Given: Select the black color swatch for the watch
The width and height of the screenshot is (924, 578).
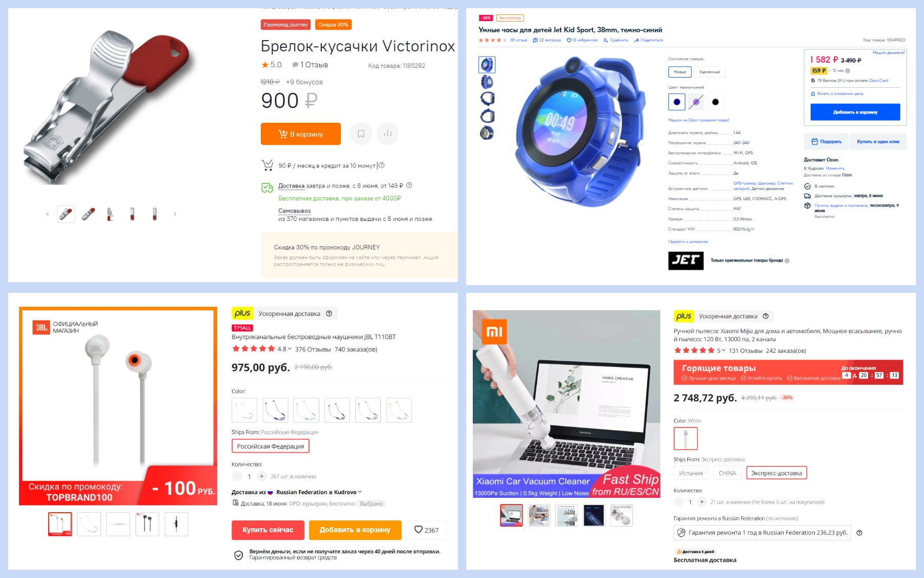Looking at the screenshot, I should 715,102.
